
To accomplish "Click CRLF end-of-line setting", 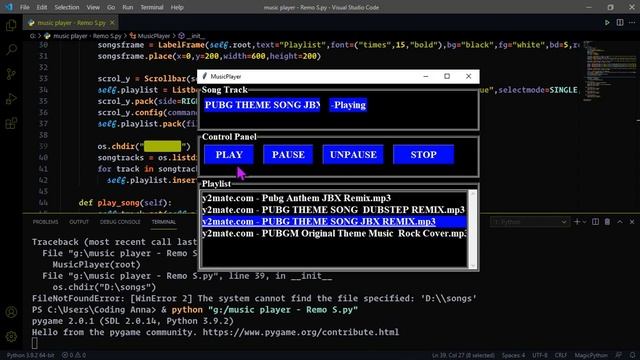I will 561,356.
